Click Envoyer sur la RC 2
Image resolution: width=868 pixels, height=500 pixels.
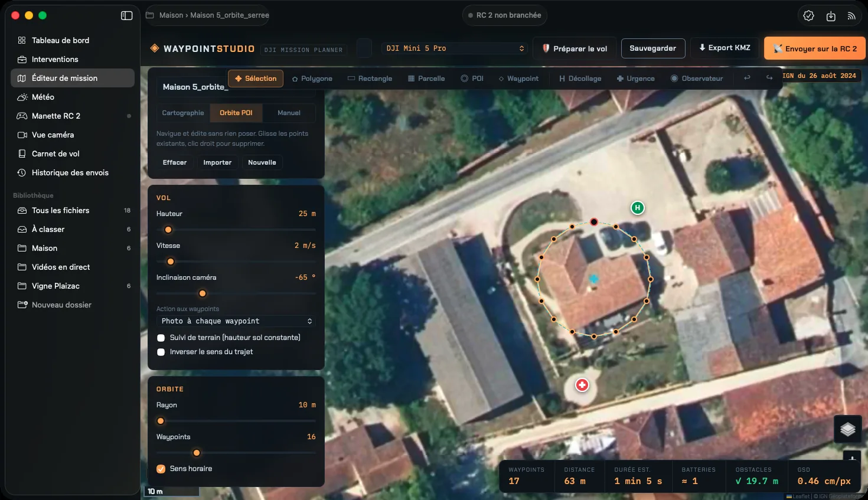pyautogui.click(x=815, y=48)
